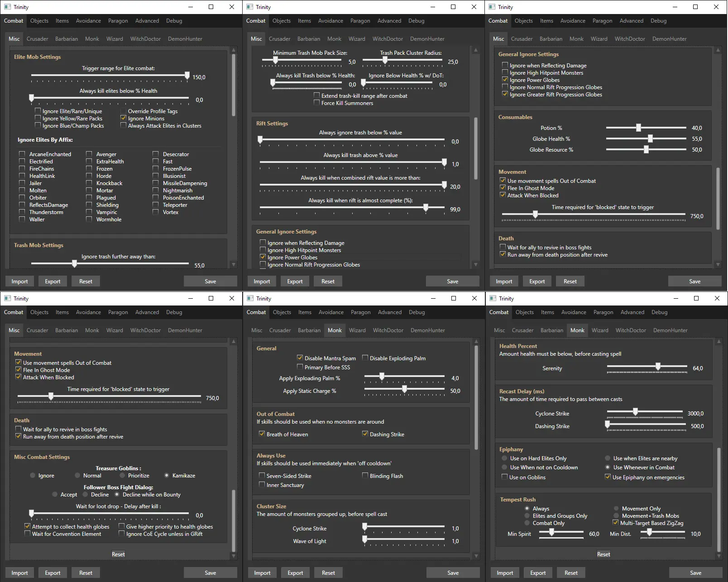Select Use on Hard Elites Only
This screenshot has height=582, width=728.
[x=504, y=458]
